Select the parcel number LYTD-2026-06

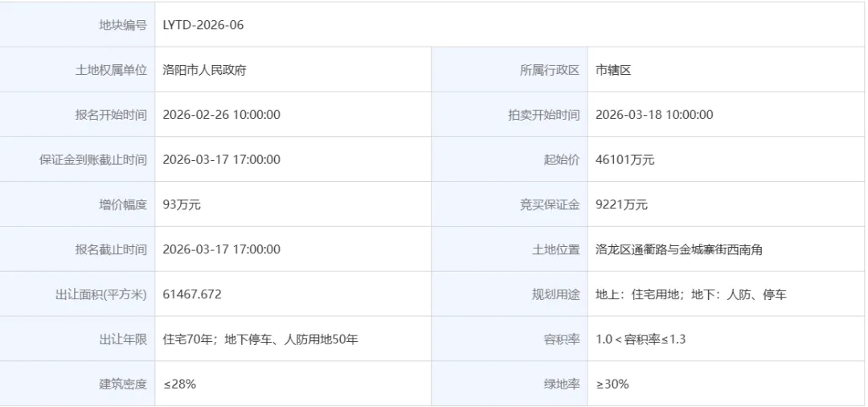[x=203, y=25]
